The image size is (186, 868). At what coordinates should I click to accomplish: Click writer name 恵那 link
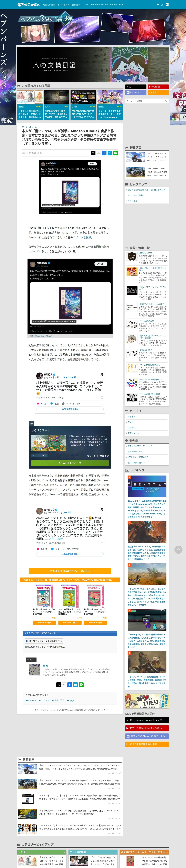coord(46,666)
